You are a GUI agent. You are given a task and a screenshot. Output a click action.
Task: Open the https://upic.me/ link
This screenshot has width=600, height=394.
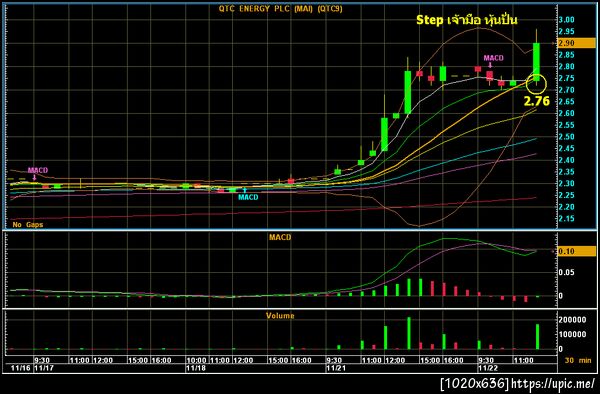click(553, 383)
